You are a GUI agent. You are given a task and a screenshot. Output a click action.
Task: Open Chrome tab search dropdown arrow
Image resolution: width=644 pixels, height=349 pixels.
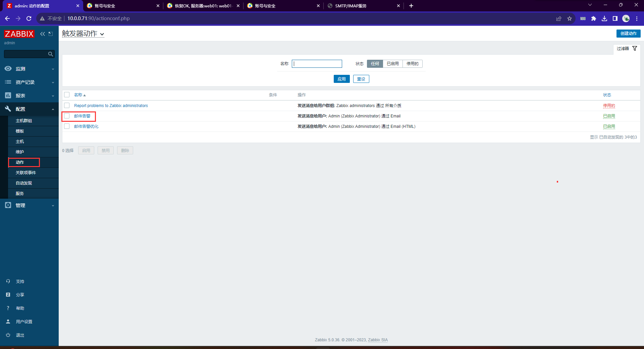tap(590, 5)
